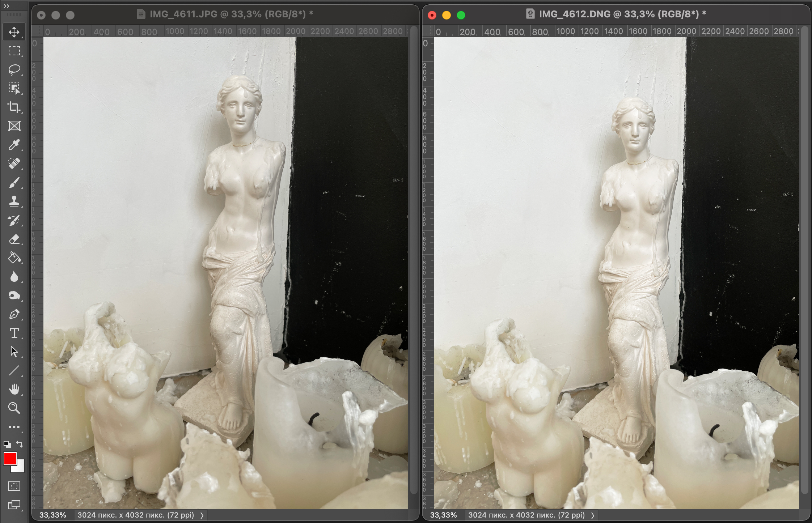Click the vertical scrollbar of IMG_4611.JPG window

pyautogui.click(x=414, y=260)
